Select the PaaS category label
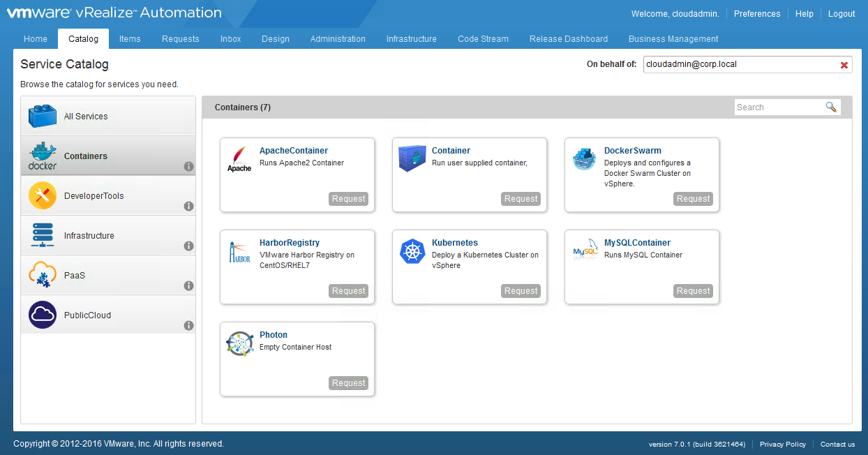This screenshot has width=868, height=455. 75,276
